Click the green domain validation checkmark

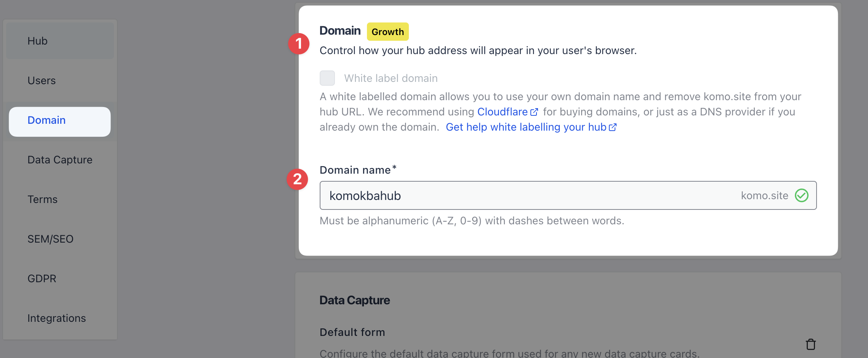[802, 195]
